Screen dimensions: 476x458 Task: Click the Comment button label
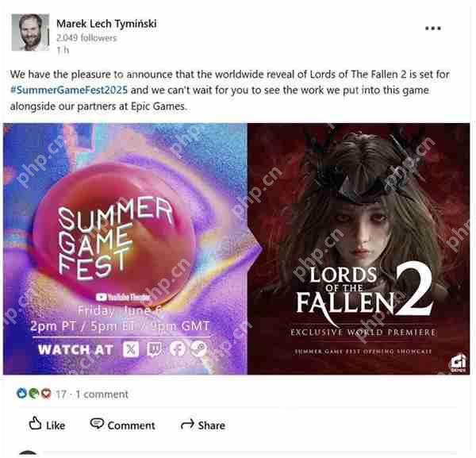point(131,425)
